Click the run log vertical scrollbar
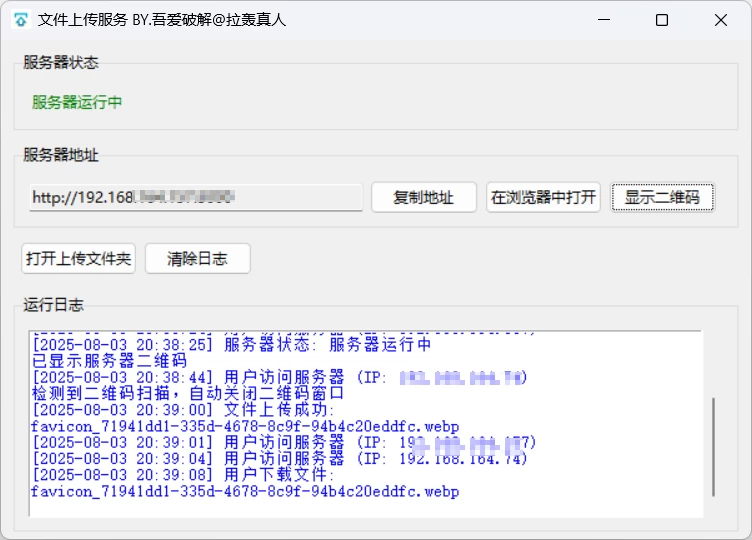The width and height of the screenshot is (752, 540). tap(713, 447)
